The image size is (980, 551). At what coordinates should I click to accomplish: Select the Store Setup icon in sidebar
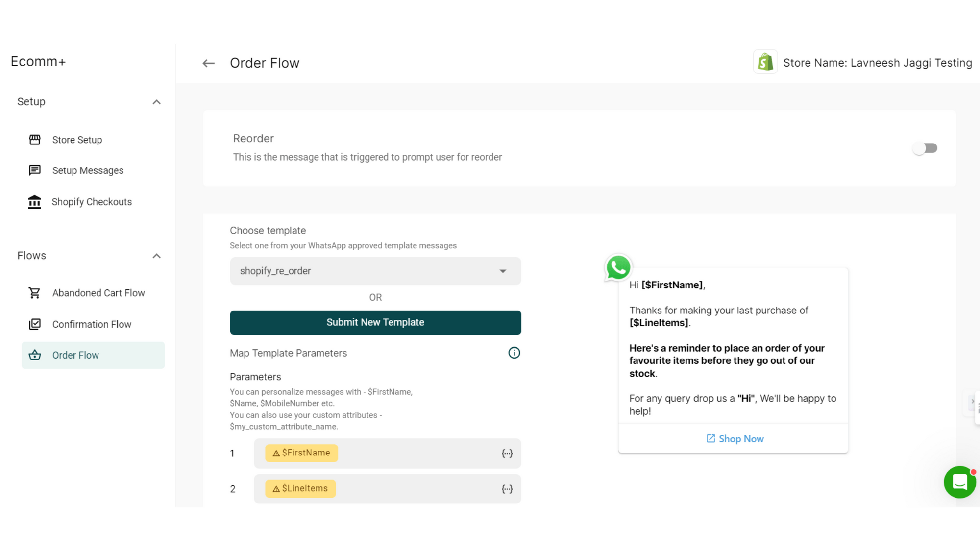pos(34,140)
